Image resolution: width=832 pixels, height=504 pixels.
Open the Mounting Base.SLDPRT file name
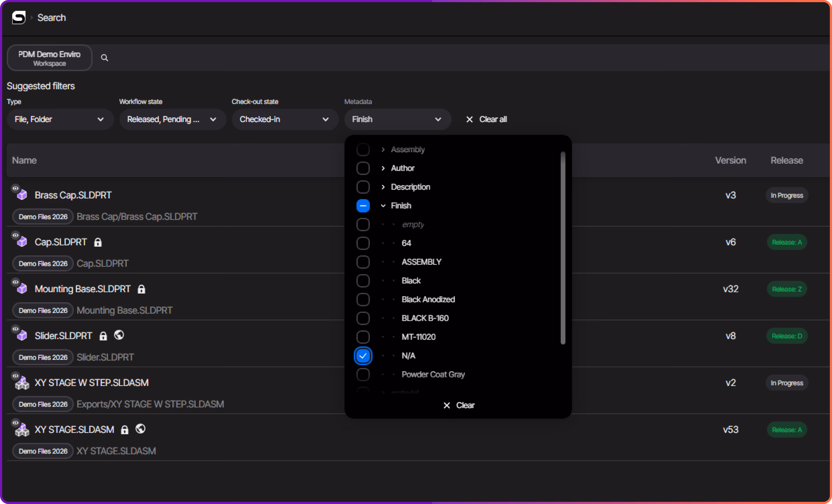(82, 289)
